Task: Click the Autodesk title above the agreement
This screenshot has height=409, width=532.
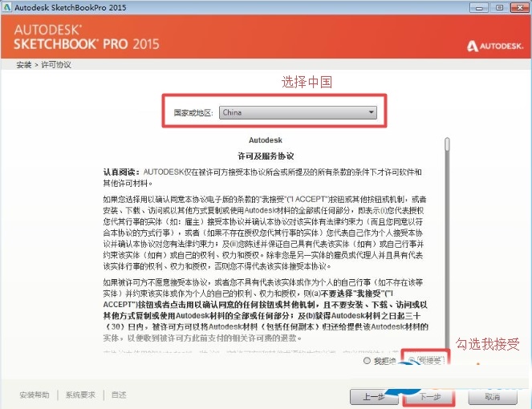Action: tap(266, 140)
